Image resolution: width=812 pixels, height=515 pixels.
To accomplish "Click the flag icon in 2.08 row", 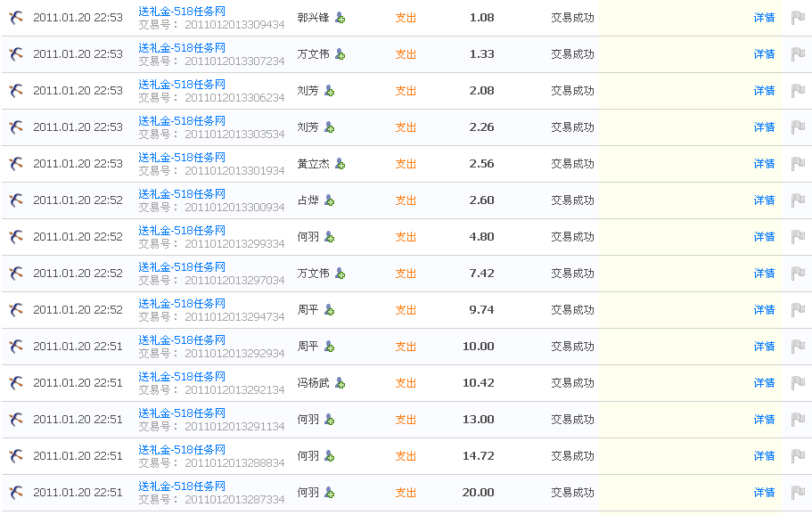I will [x=798, y=91].
